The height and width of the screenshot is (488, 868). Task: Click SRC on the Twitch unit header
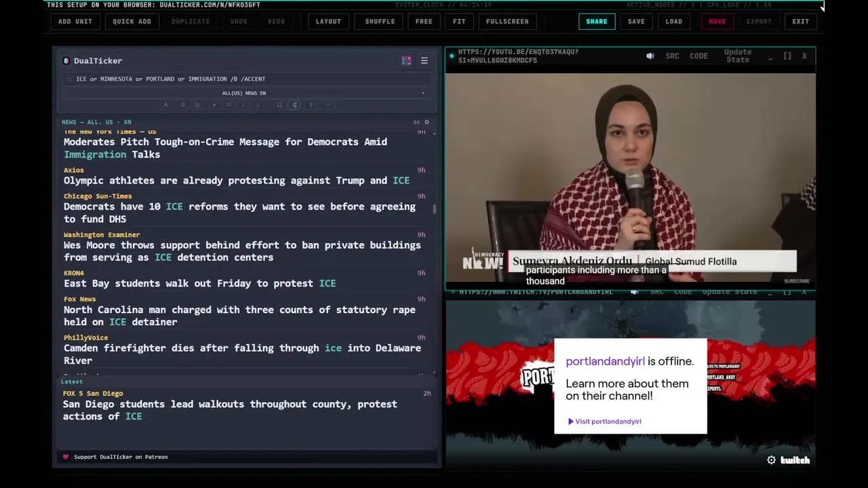(656, 292)
